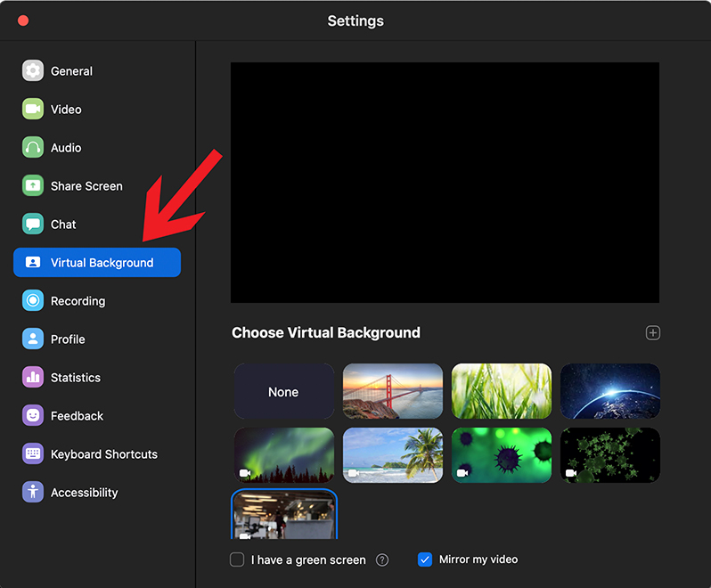The height and width of the screenshot is (588, 711).
Task: Open Share Screen settings icon
Action: 33,186
